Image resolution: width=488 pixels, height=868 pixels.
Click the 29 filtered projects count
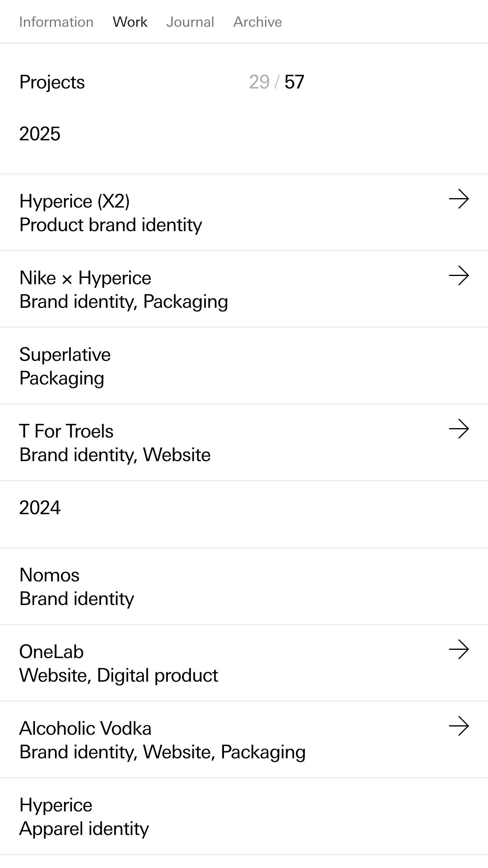click(x=259, y=82)
